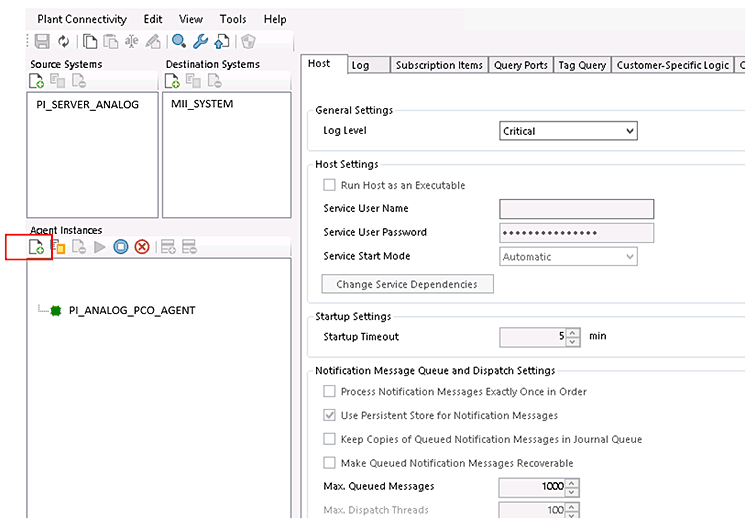
Task: Click the magnifier search icon in toolbar
Action: [x=179, y=41]
